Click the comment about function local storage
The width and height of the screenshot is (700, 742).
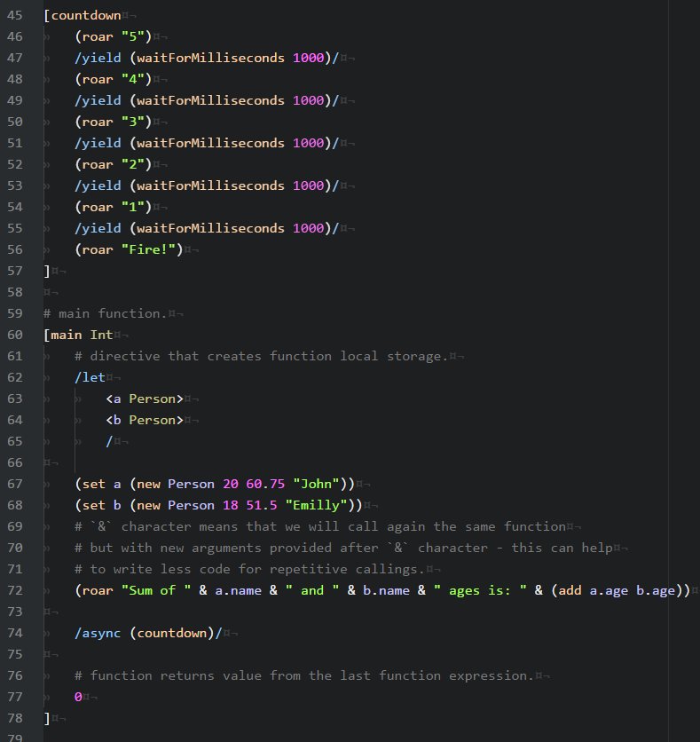click(x=261, y=356)
